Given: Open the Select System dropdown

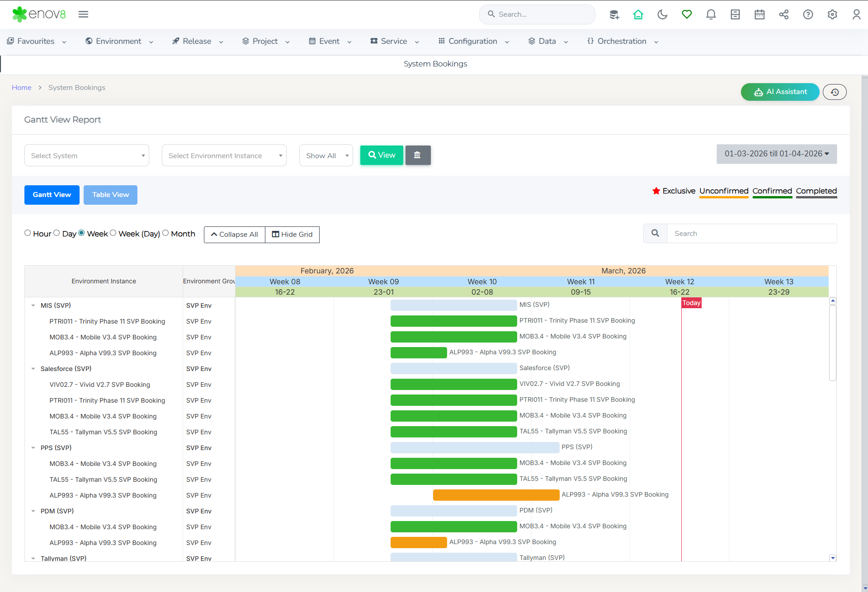Looking at the screenshot, I should (x=87, y=155).
